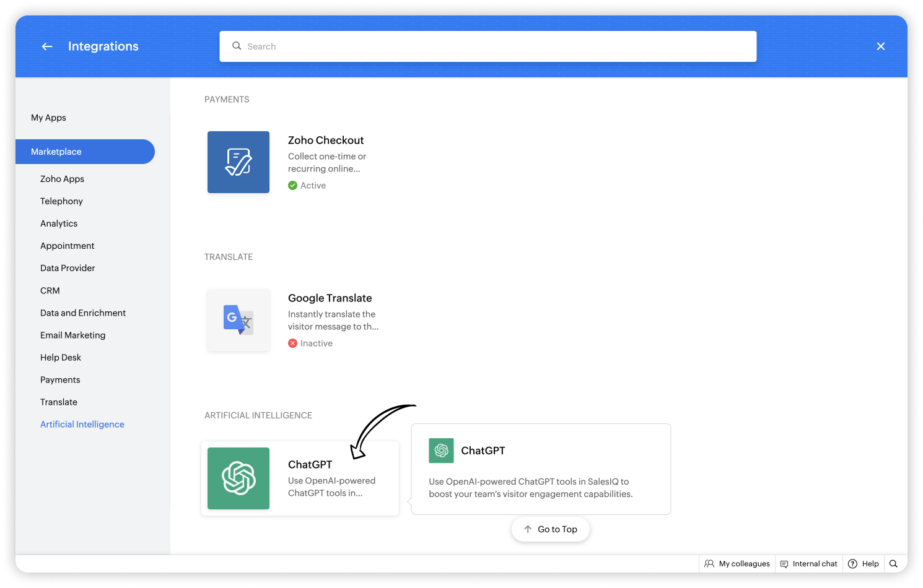Viewport: 923px width, 588px height.
Task: Open the CRM category
Action: tap(50, 290)
